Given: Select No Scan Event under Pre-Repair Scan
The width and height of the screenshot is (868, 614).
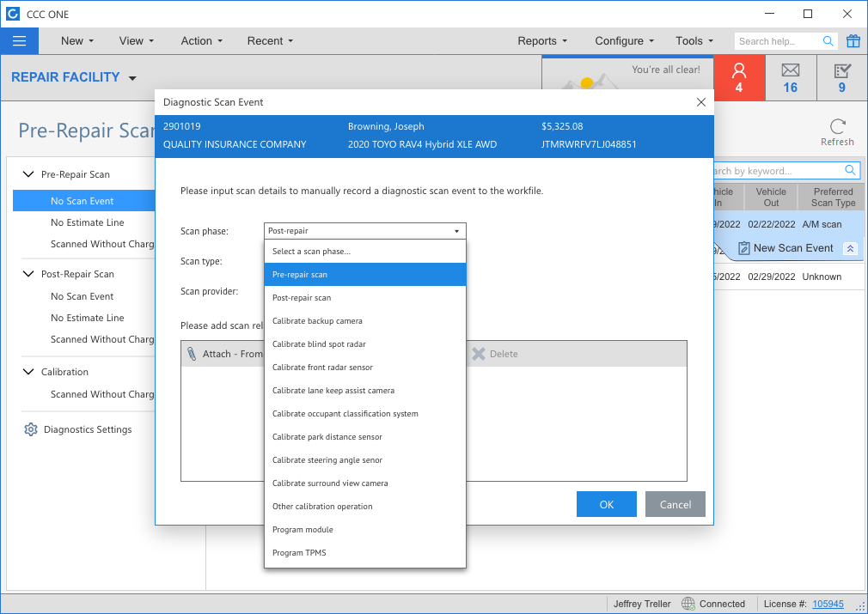Looking at the screenshot, I should pyautogui.click(x=83, y=201).
